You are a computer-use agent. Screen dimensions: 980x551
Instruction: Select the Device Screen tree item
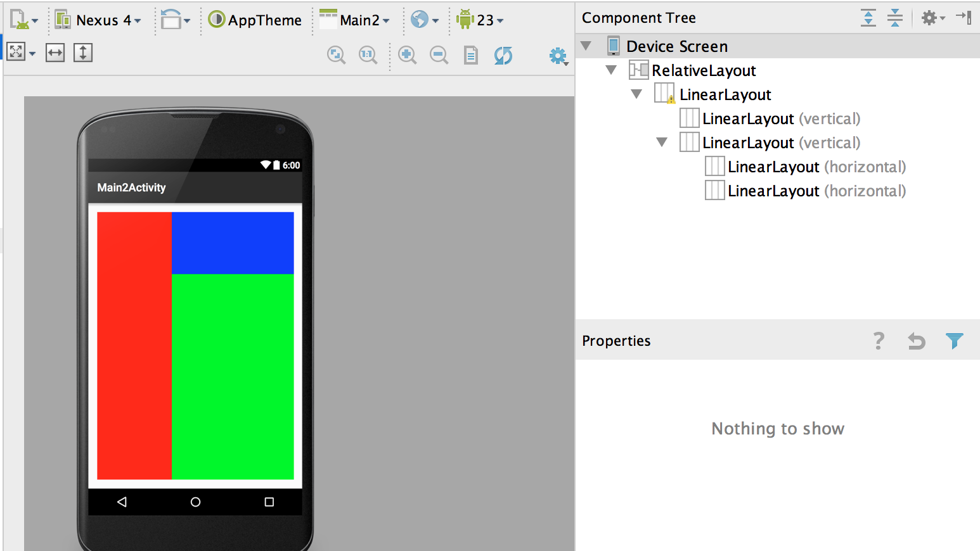click(676, 46)
